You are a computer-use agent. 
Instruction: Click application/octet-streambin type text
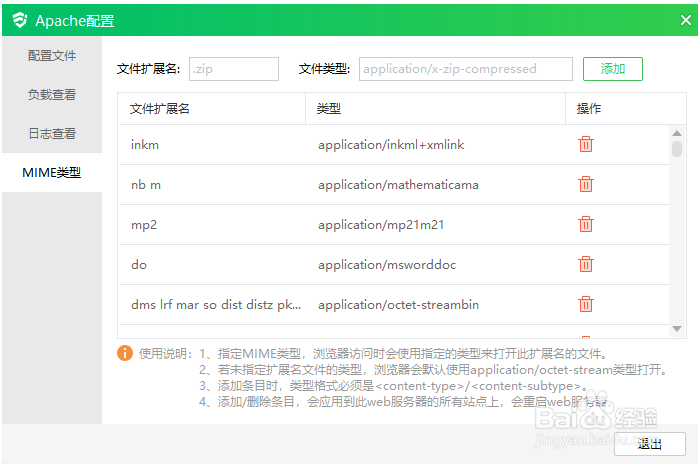[398, 305]
